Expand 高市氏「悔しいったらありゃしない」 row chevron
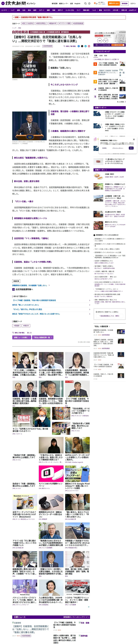 pos(90,305)
